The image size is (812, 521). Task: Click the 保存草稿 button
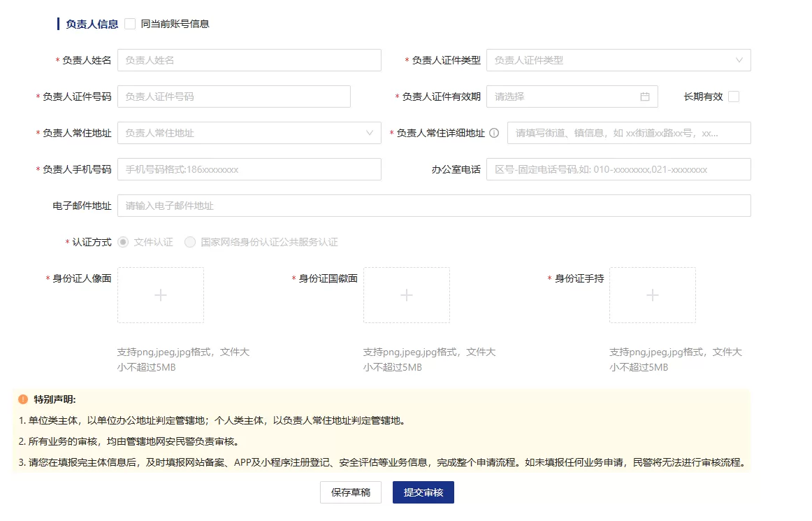(x=350, y=492)
